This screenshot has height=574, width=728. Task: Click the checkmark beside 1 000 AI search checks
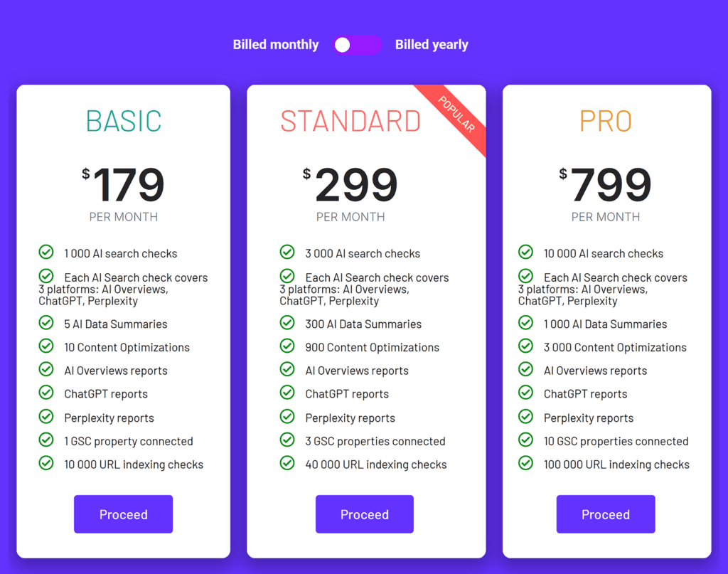tap(46, 252)
